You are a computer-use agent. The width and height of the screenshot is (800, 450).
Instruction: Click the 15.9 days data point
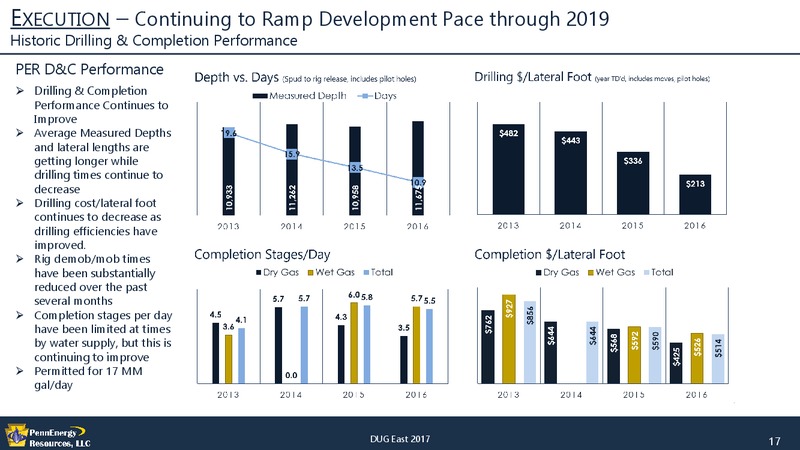coord(292,154)
